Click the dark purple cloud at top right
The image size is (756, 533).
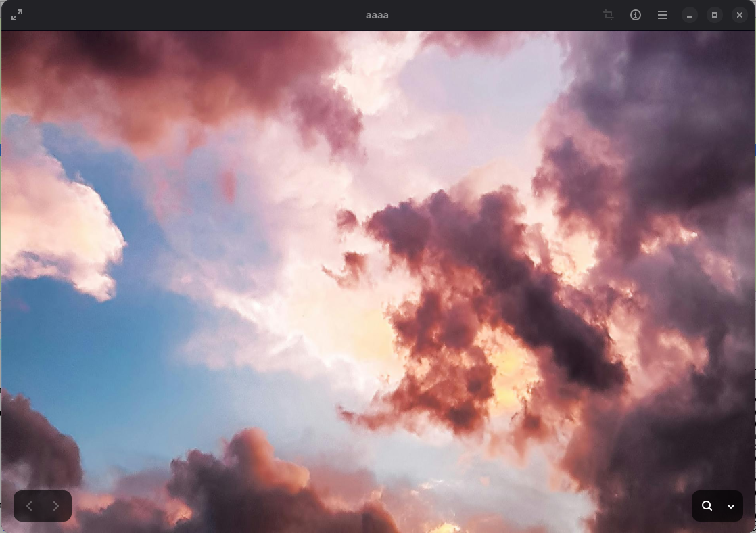pyautogui.click(x=663, y=101)
